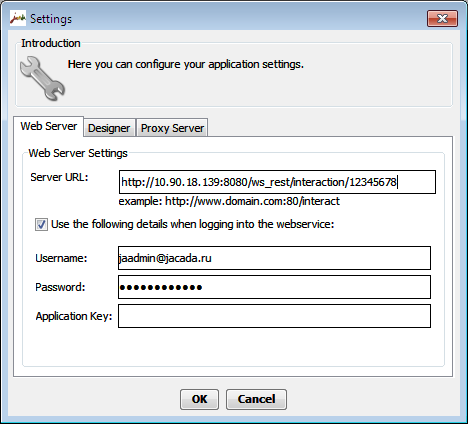Click the wrench icon in Introduction
The width and height of the screenshot is (469, 426).
coord(42,79)
